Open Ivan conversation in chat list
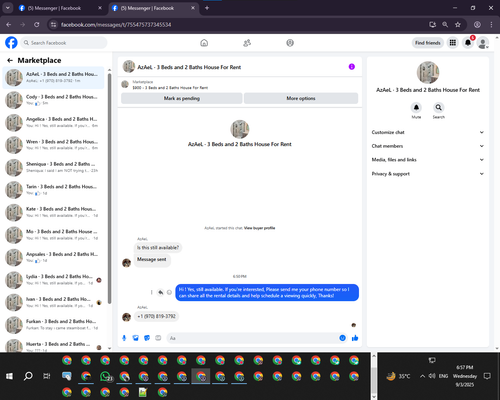Image resolution: width=500 pixels, height=400 pixels. click(x=53, y=302)
